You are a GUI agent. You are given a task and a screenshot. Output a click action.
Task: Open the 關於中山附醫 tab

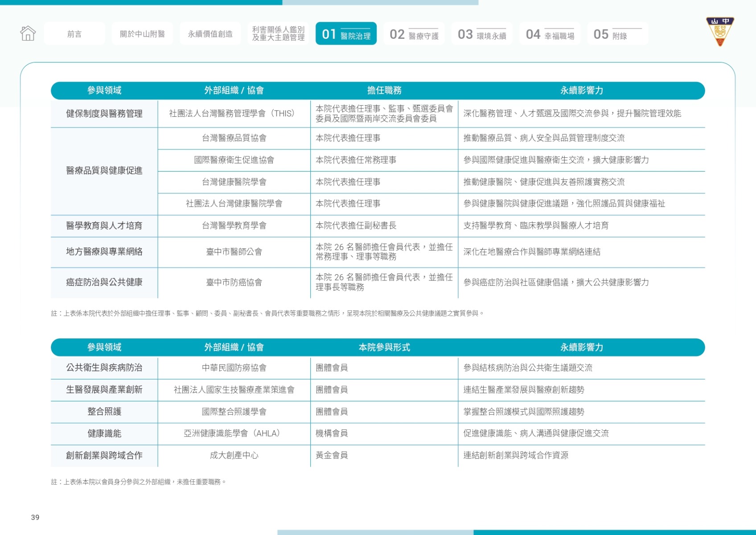142,34
